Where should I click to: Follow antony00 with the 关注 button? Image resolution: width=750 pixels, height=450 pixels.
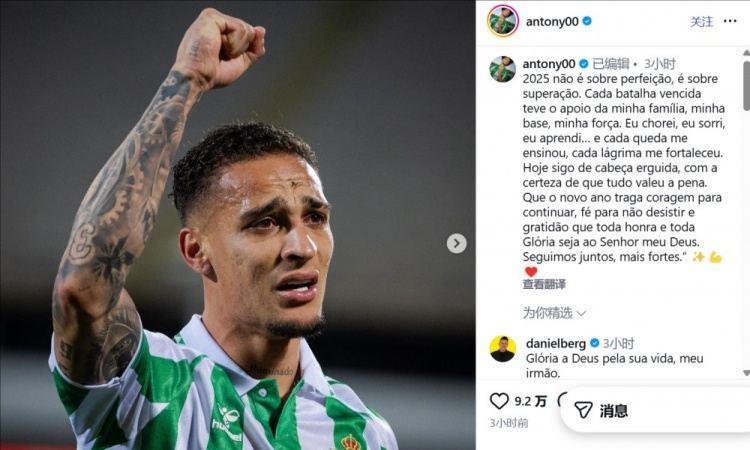click(701, 21)
